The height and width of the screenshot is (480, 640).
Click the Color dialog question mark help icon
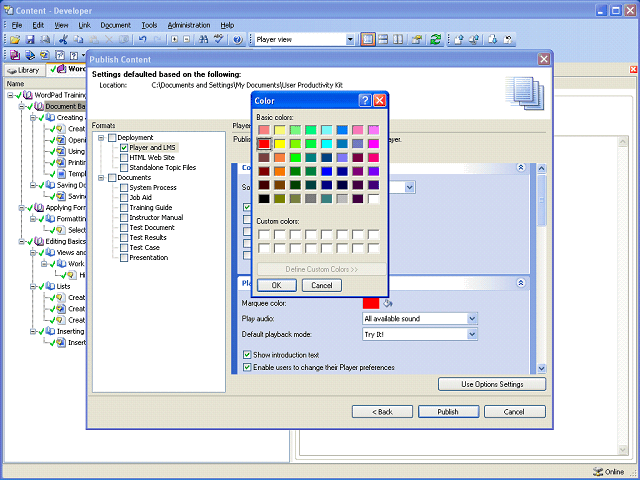point(365,100)
